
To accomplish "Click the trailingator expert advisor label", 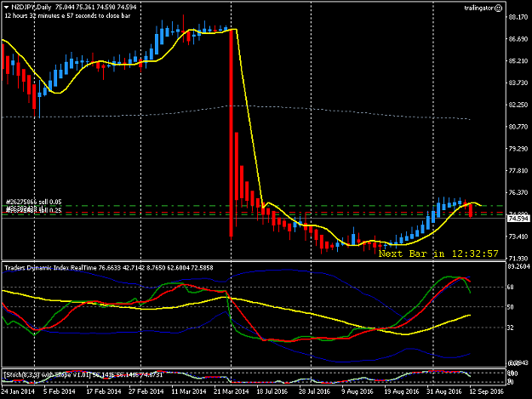I will click(479, 9).
